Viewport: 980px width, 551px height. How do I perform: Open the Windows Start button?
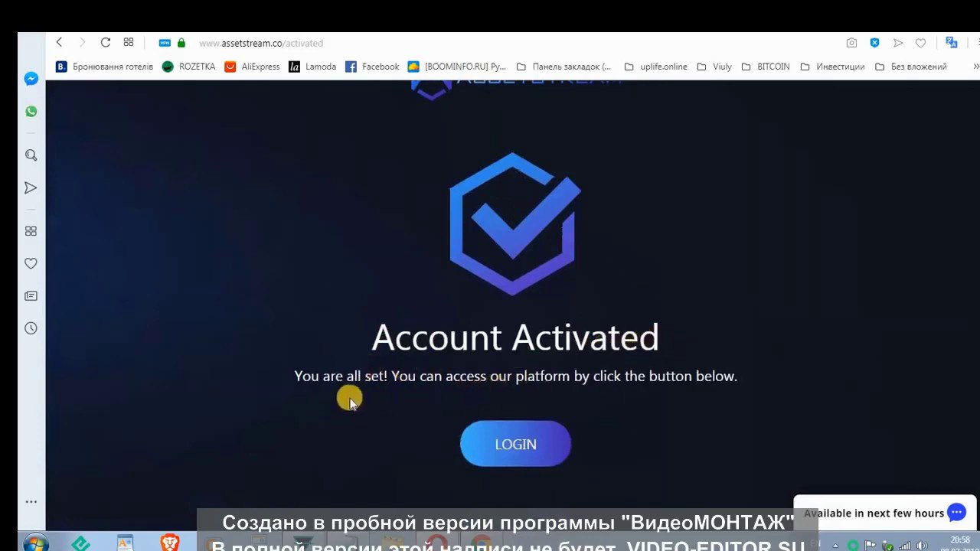(34, 543)
